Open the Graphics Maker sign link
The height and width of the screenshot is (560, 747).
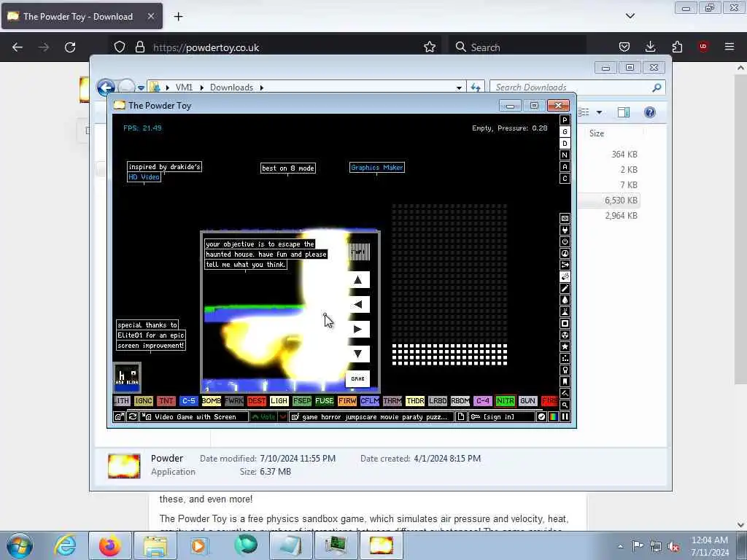coord(377,168)
